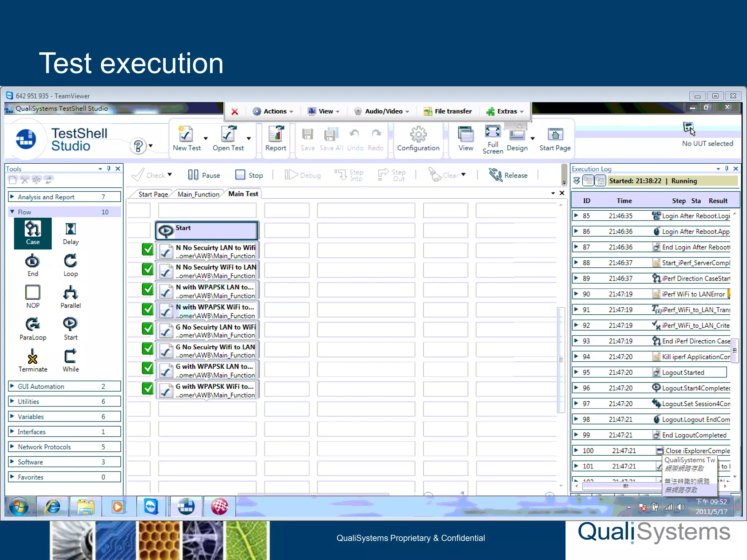747x560 pixels.
Task: Open TeamViewer View menu
Action: pyautogui.click(x=324, y=111)
